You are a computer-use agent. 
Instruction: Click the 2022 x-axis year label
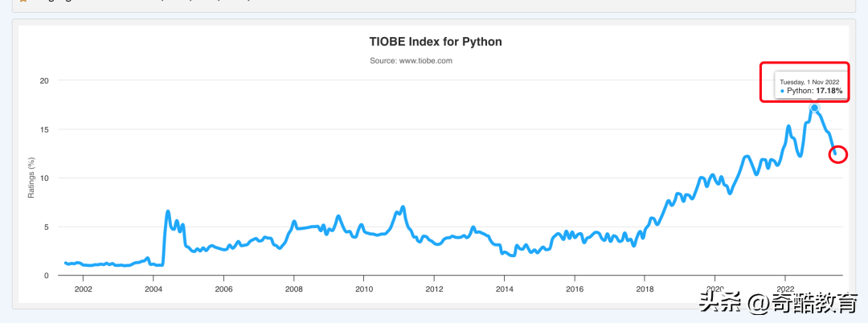click(784, 288)
